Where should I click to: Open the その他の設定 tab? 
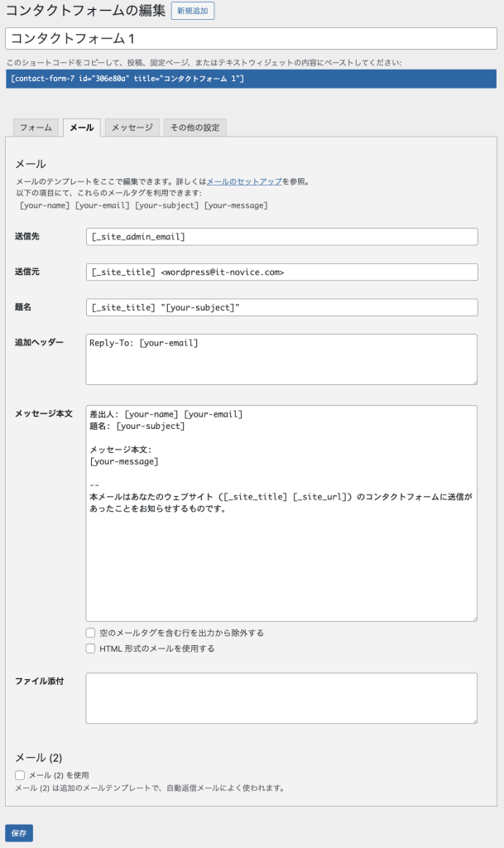tap(195, 128)
